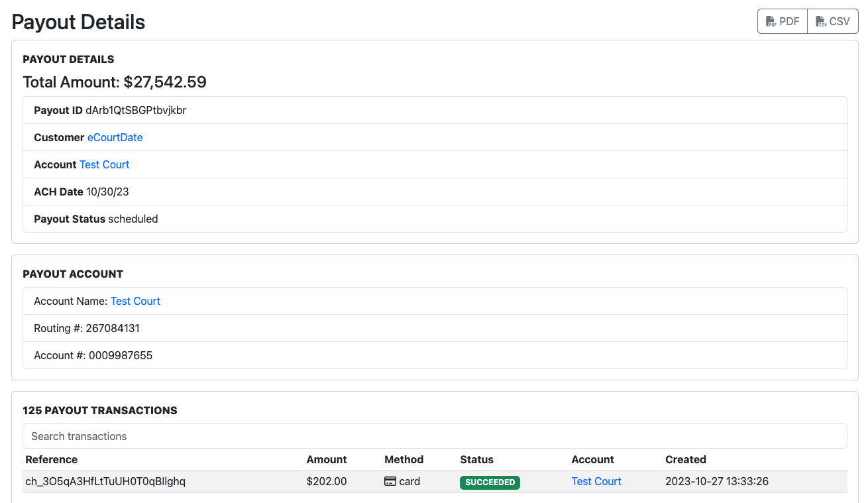Focus the Search transactions field
Image resolution: width=868 pixels, height=503 pixels.
(x=435, y=436)
